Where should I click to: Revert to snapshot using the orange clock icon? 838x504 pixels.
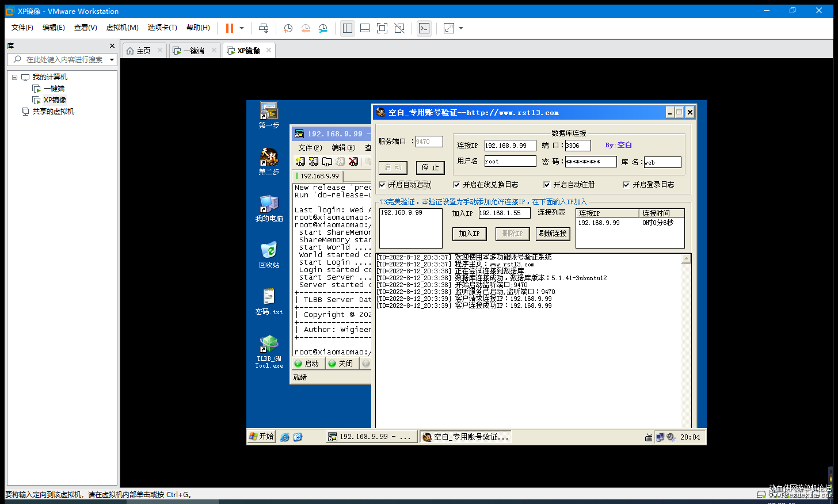coord(306,28)
